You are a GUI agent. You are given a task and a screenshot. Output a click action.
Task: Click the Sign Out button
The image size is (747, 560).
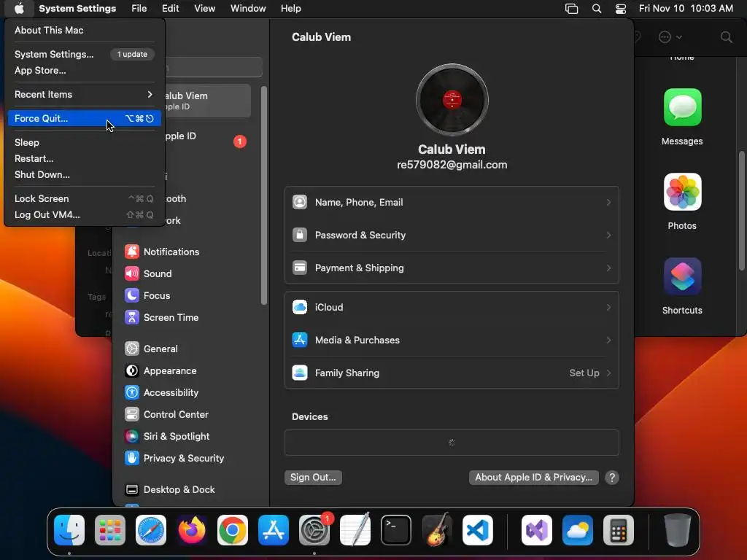[x=313, y=477]
